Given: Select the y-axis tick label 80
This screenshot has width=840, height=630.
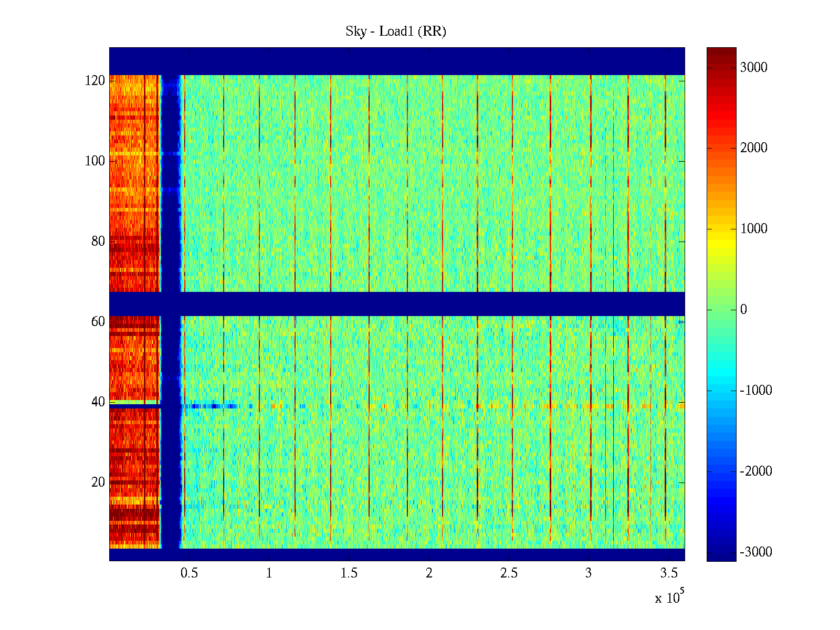Looking at the screenshot, I should tap(98, 241).
